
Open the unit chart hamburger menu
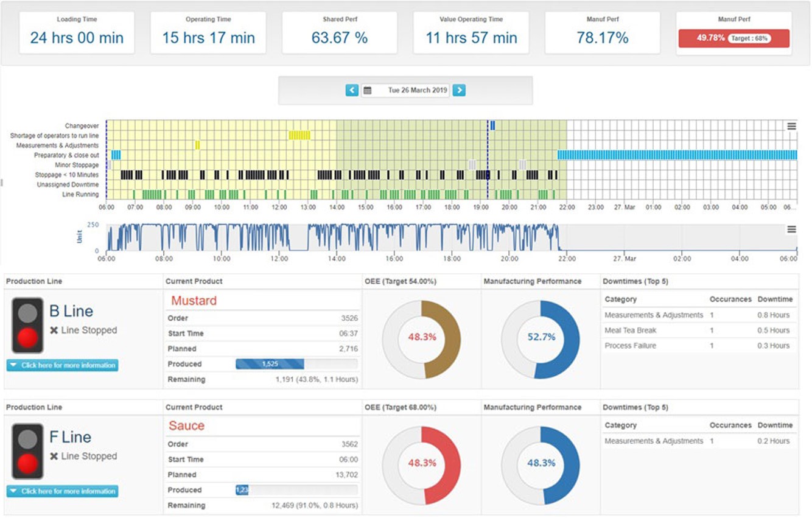791,229
